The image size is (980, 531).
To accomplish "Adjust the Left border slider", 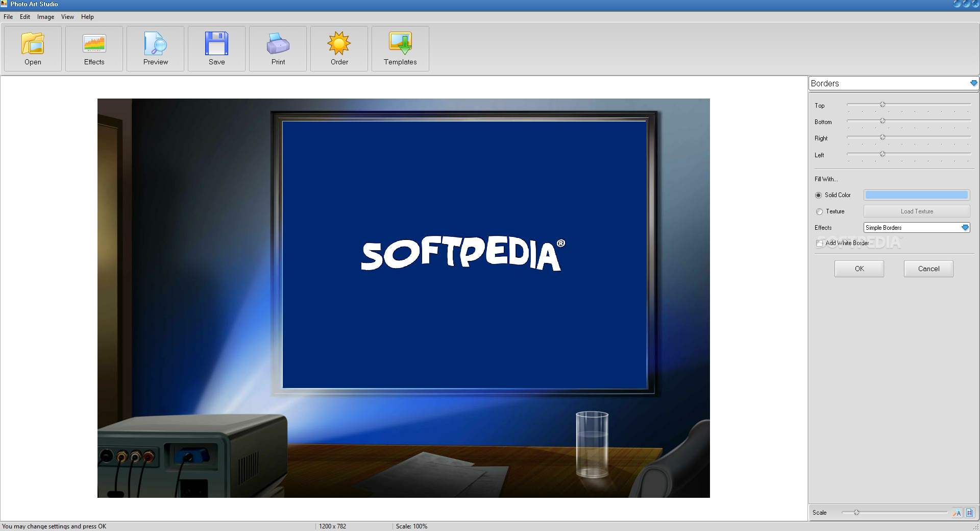I will coord(882,154).
